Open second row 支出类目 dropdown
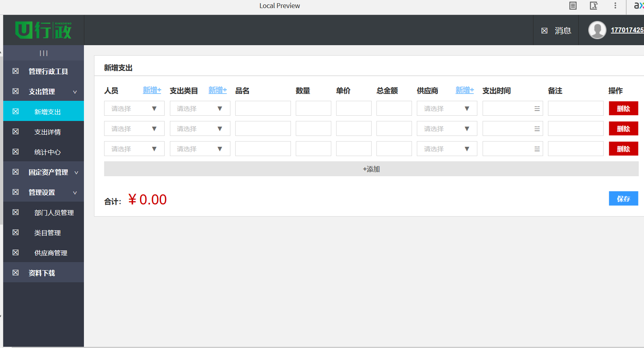 coord(200,129)
